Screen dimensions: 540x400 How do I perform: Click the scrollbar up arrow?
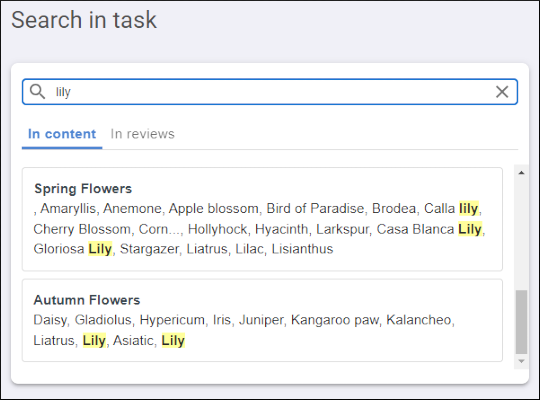521,173
